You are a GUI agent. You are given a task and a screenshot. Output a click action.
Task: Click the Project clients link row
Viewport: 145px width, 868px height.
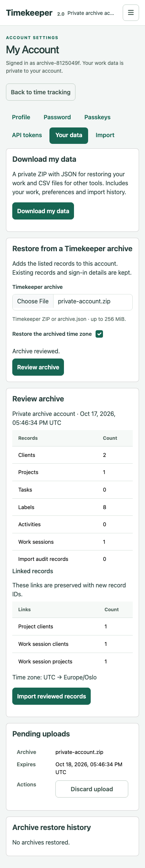pos(72,626)
